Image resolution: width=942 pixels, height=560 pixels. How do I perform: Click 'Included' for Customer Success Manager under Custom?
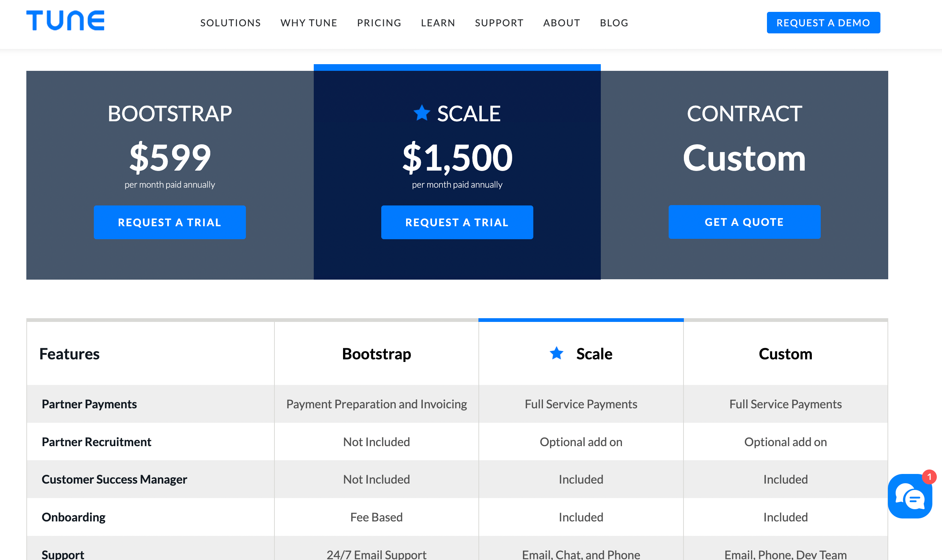click(785, 479)
